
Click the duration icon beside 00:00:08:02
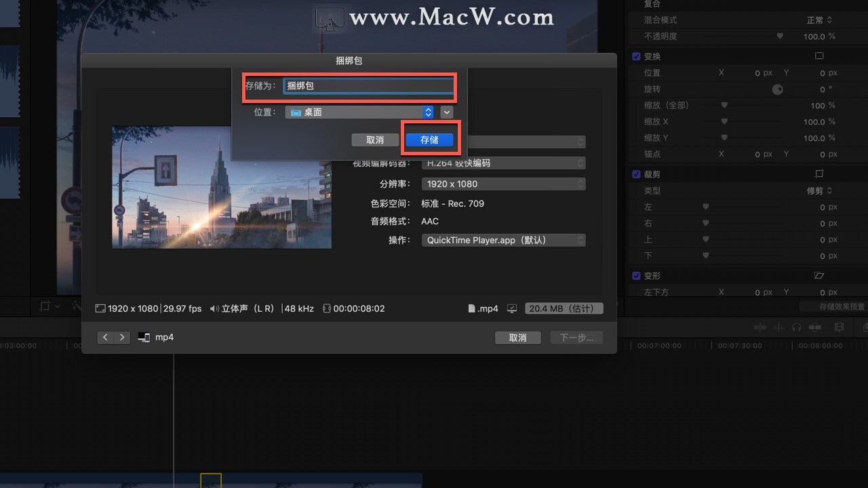pos(326,308)
